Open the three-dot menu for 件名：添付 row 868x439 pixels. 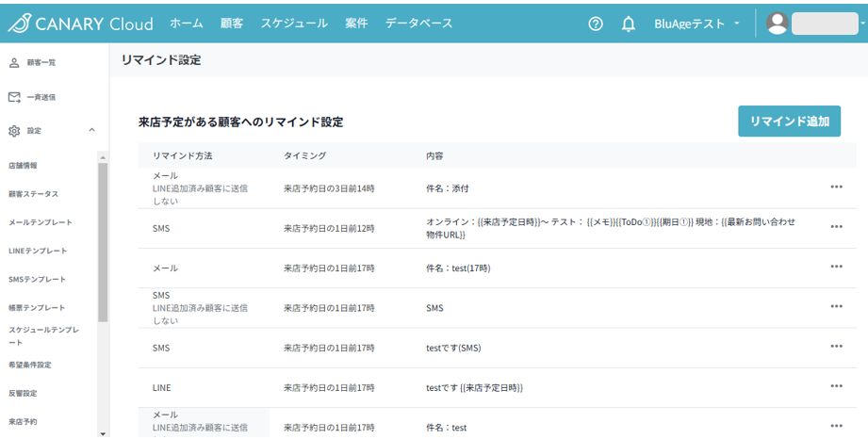[x=837, y=187]
